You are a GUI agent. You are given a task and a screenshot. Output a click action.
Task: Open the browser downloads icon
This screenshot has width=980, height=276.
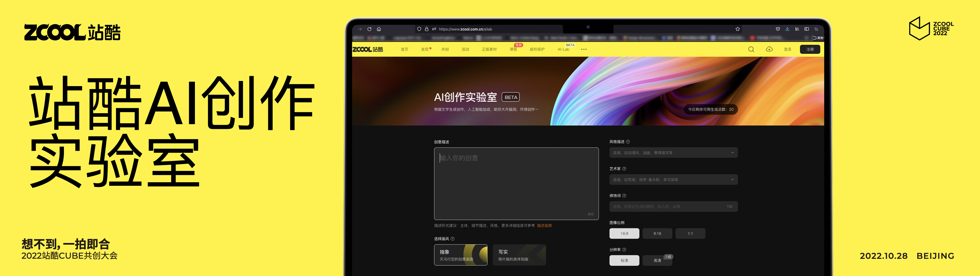click(787, 29)
